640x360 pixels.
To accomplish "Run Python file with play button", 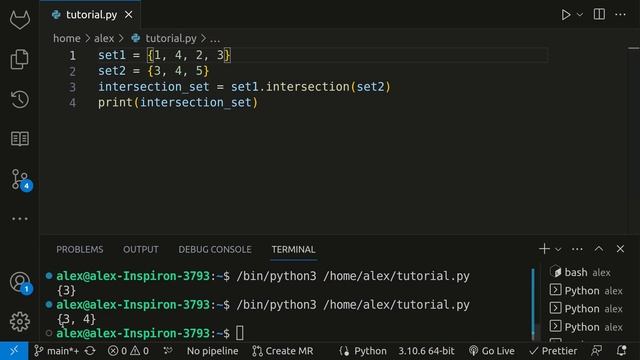I will tap(566, 15).
